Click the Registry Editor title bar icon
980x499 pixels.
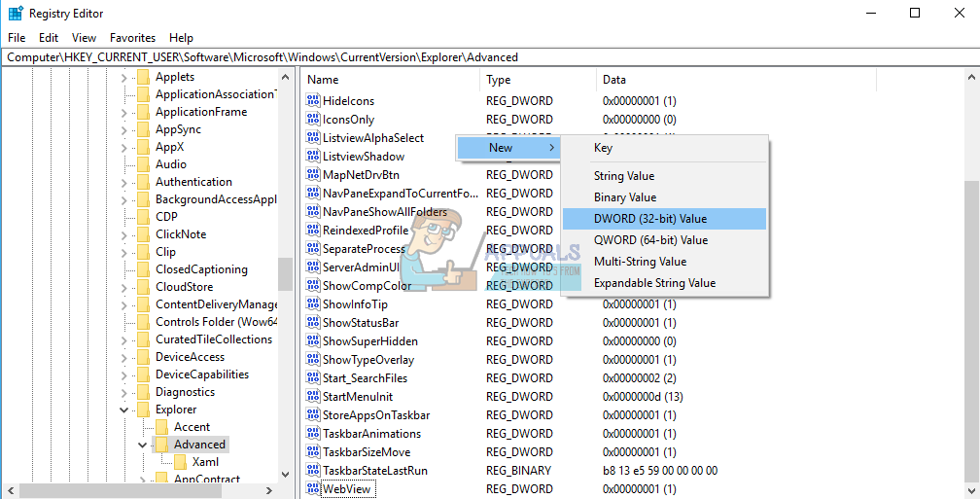coord(16,14)
